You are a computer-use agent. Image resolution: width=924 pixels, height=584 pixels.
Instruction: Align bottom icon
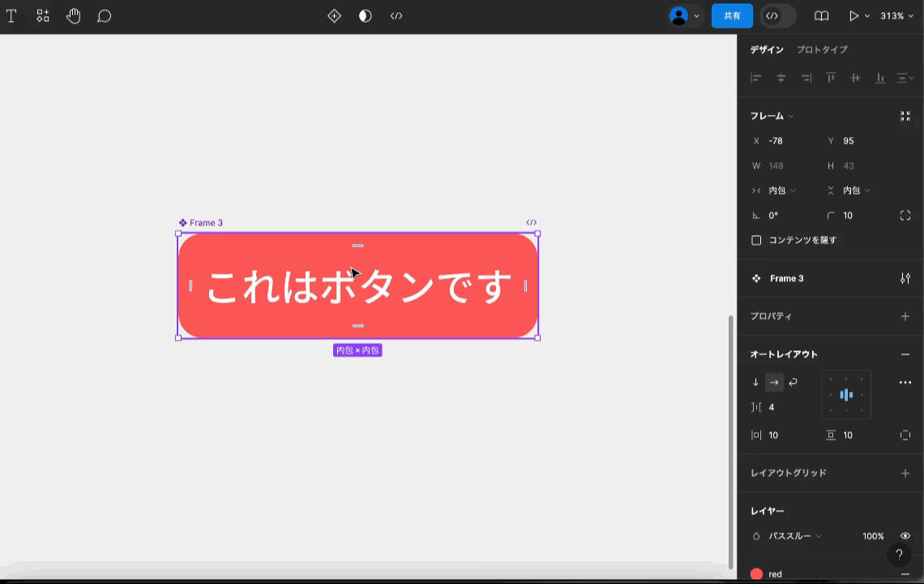point(880,78)
